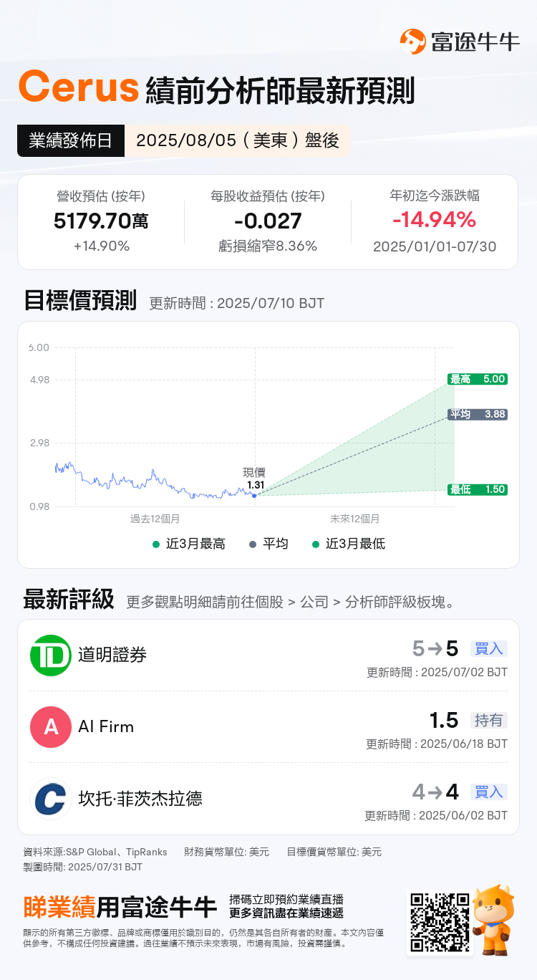Click the 業績發佈日 label
This screenshot has height=980, width=537.
[x=70, y=140]
